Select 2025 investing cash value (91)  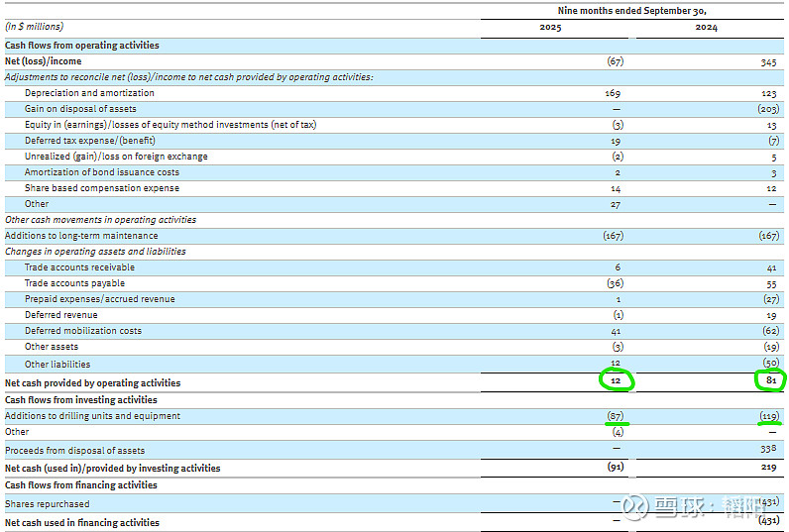[616, 467]
